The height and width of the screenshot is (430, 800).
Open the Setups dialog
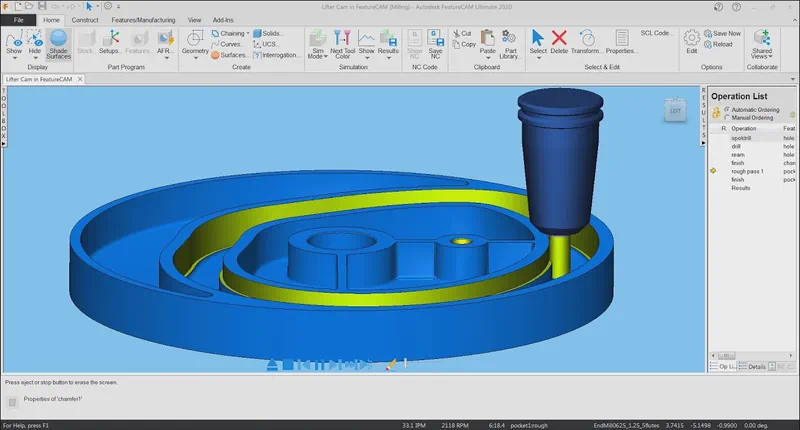click(109, 42)
